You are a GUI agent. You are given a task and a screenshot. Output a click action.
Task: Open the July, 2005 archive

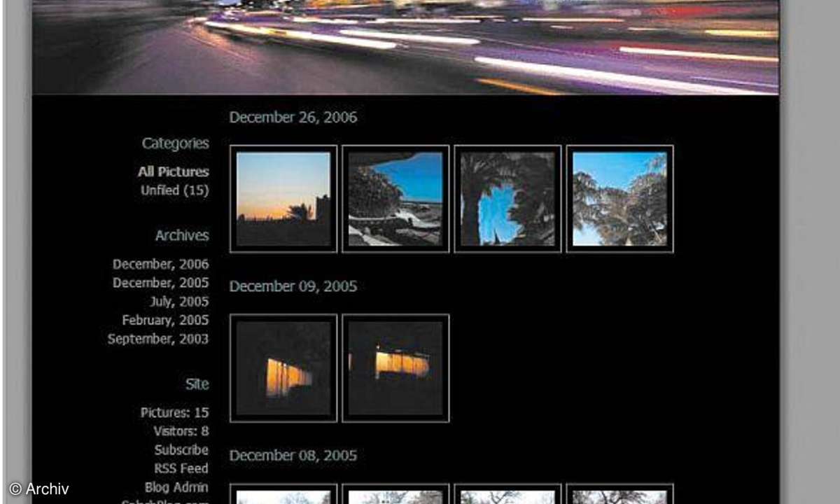point(179,302)
